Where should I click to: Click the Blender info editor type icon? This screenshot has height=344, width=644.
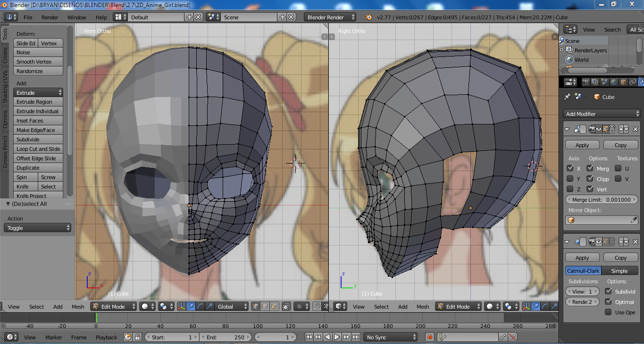pos(10,17)
